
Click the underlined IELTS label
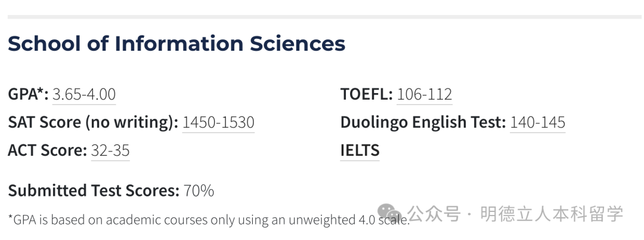(360, 150)
